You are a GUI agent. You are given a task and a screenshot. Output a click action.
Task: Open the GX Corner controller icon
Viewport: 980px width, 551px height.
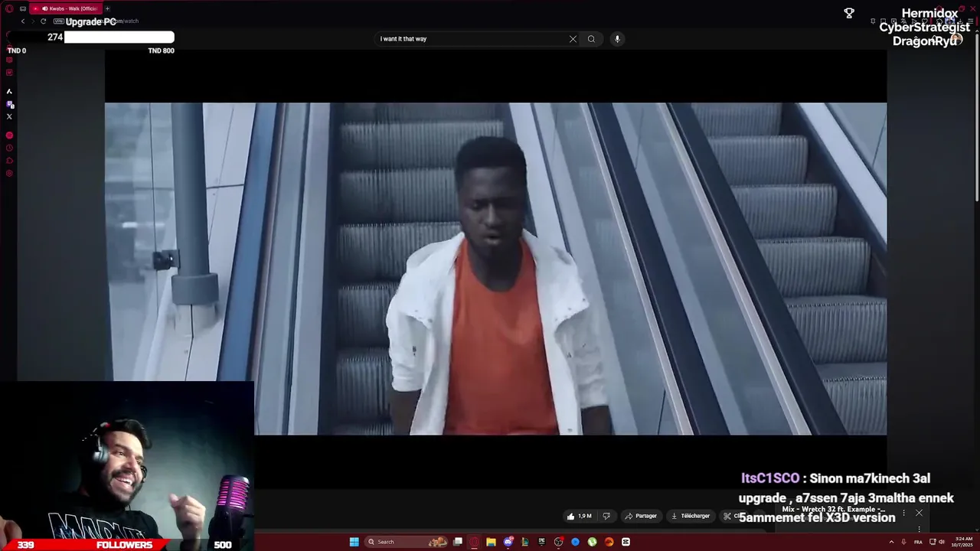[23, 8]
